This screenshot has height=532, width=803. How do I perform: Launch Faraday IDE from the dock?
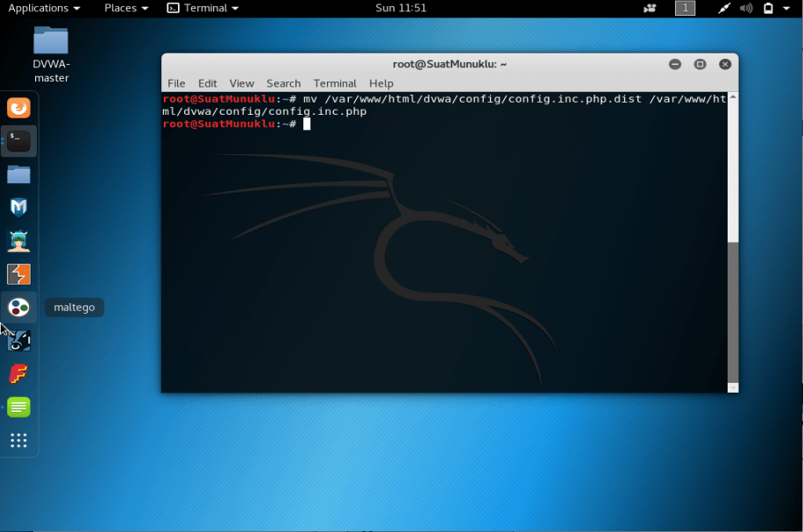(18, 373)
